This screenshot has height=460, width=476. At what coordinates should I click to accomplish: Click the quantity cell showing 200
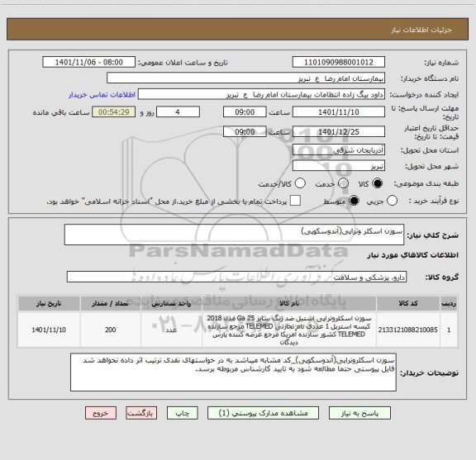click(x=110, y=330)
